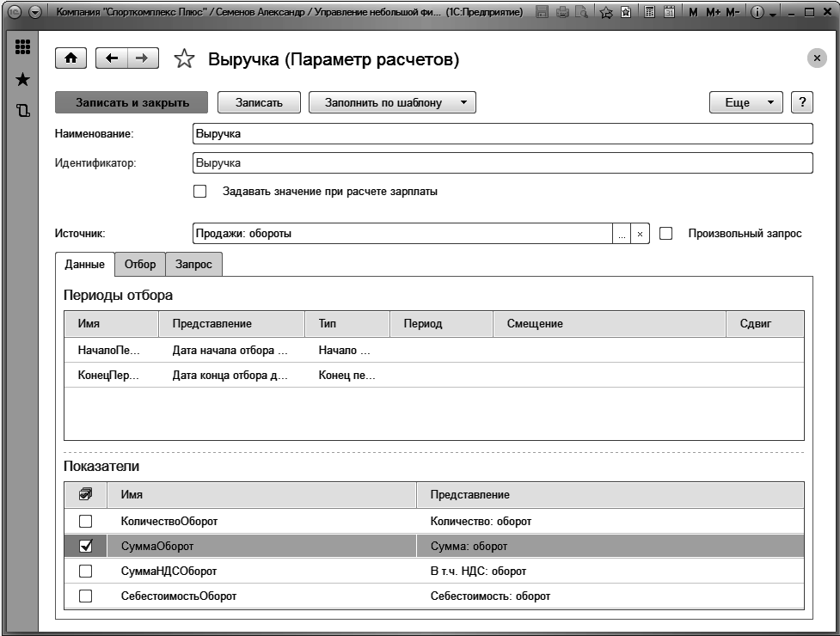This screenshot has height=636, width=840.
Task: Open source selection with ellipsis button
Action: coord(622,234)
